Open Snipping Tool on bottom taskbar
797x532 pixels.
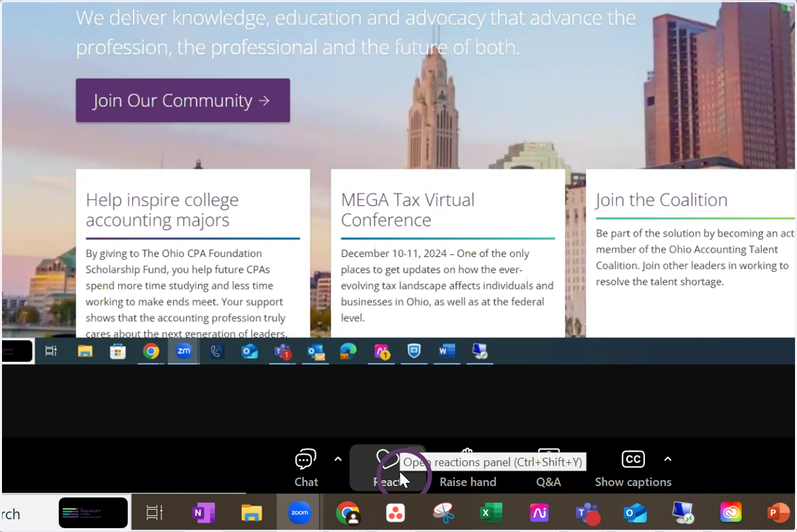[442, 513]
